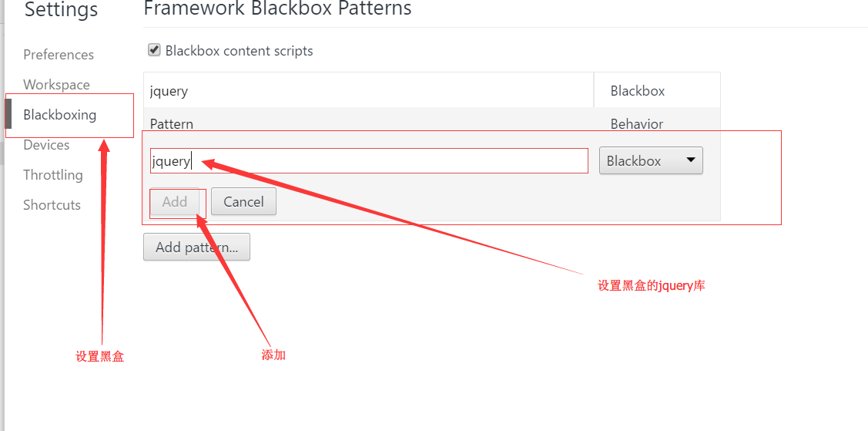Select the existing jquery pattern row
The height and width of the screenshot is (431, 868).
click(x=368, y=91)
